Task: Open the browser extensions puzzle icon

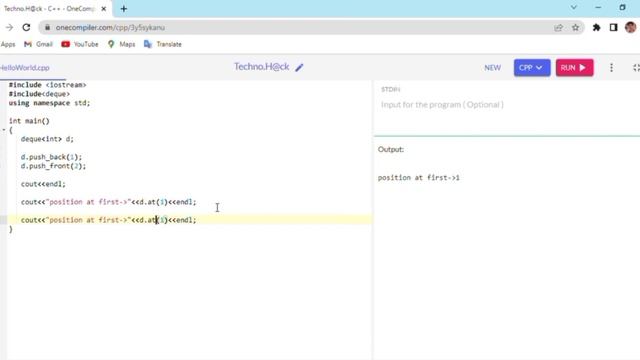Action: tap(596, 27)
